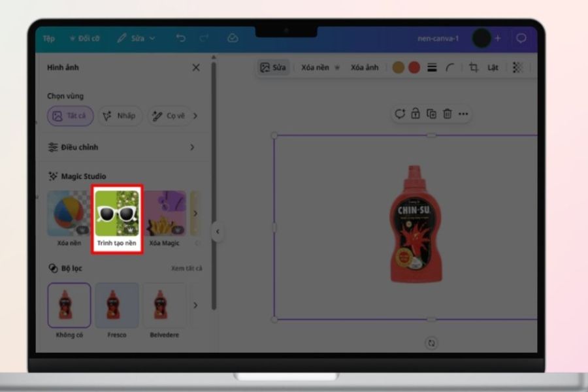Open the 'Sửa' dropdown in top bar
Screen dimensions: 588x392
[x=137, y=39]
